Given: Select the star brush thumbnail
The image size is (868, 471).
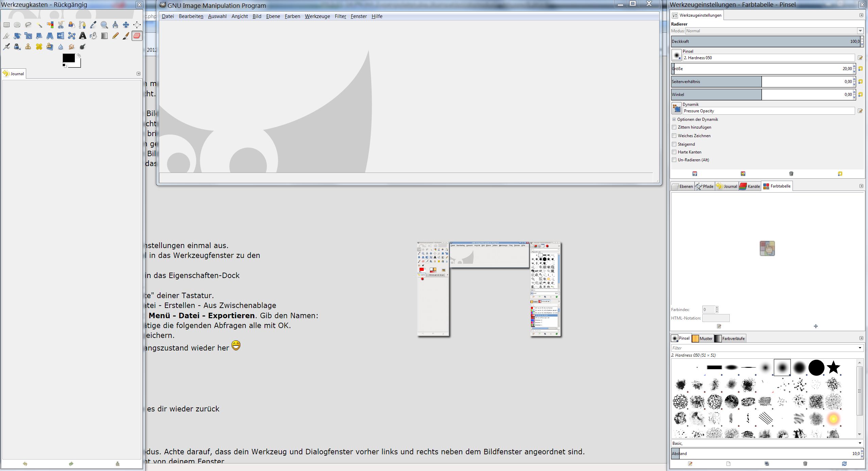Looking at the screenshot, I should (833, 368).
